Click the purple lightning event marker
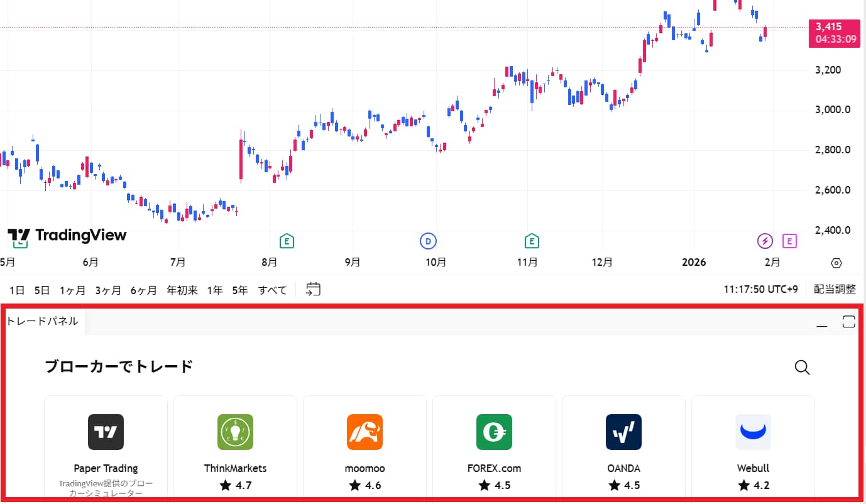 764,241
